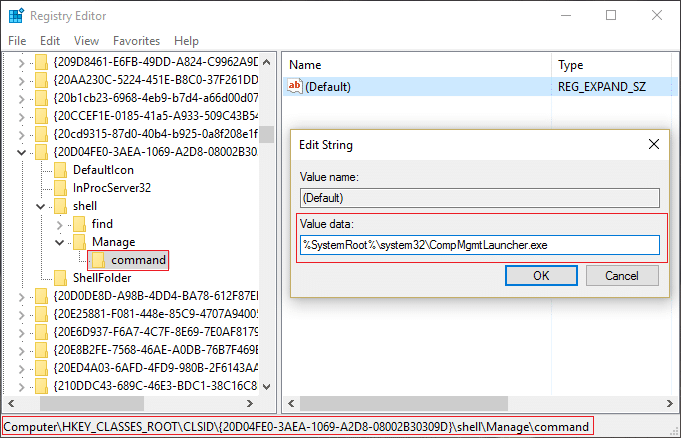Viewport: 681px width, 438px height.
Task: Click the command folder icon
Action: pyautogui.click(x=99, y=260)
